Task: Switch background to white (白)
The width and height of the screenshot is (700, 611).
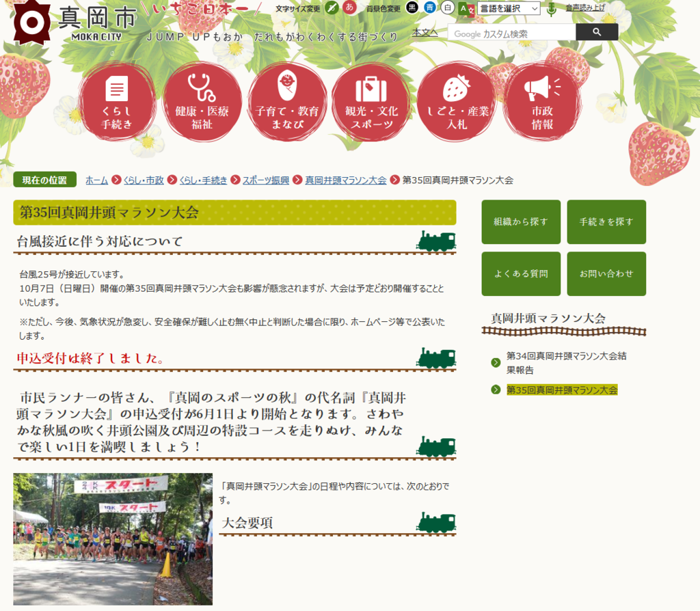Action: 447,8
